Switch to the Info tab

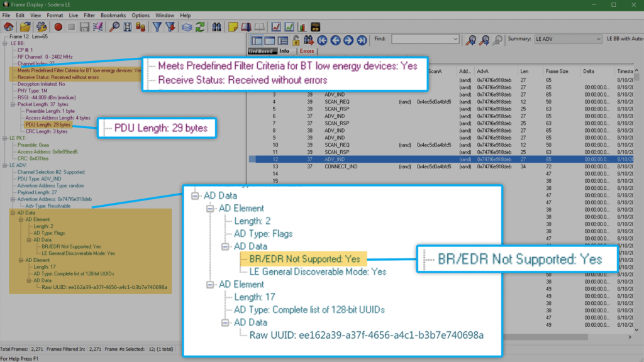click(x=284, y=52)
